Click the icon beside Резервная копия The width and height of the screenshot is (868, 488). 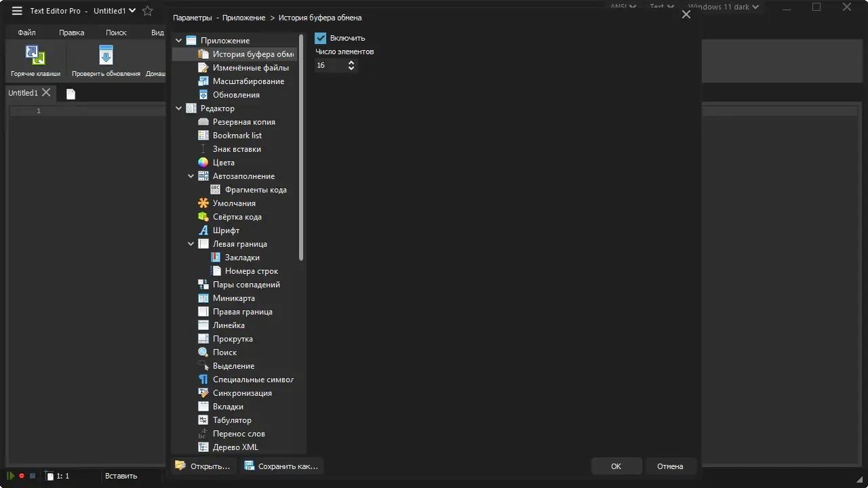(x=203, y=122)
